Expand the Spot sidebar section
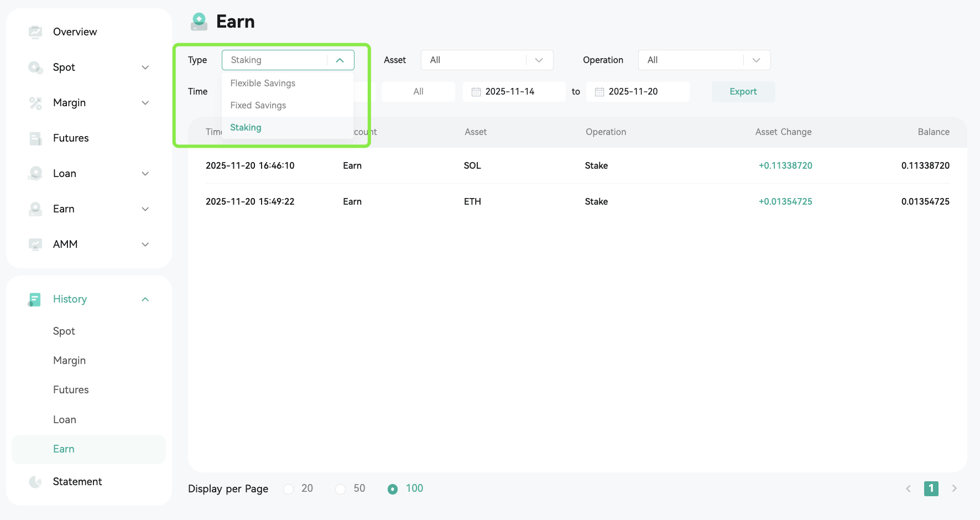This screenshot has height=520, width=980. click(x=145, y=67)
